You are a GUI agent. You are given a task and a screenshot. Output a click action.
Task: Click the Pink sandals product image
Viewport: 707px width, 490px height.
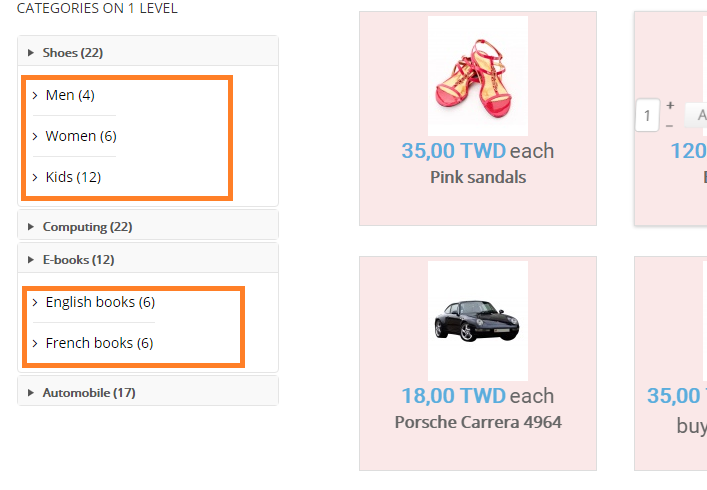point(478,76)
